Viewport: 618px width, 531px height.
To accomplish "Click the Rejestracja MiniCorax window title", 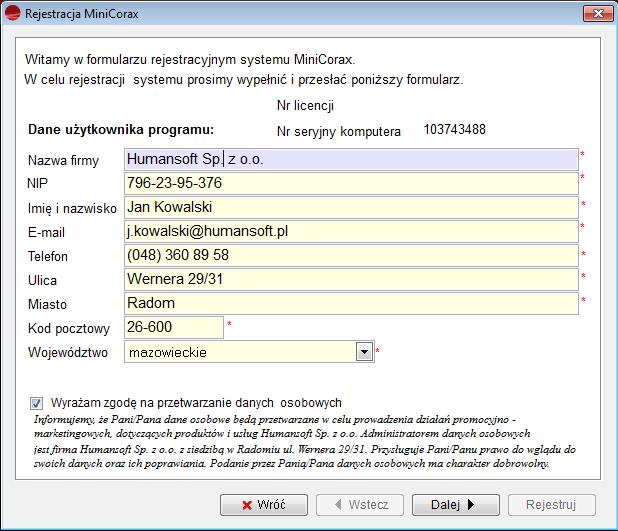I will pyautogui.click(x=82, y=14).
